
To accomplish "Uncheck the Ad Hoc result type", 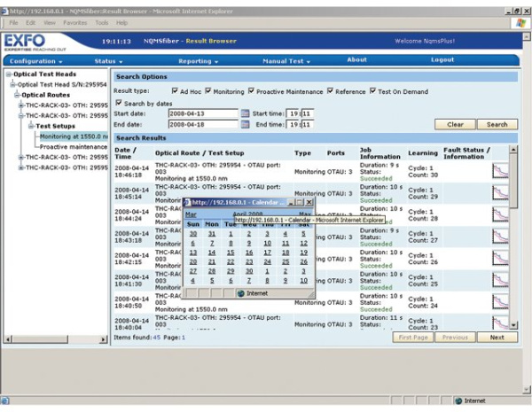I will coord(174,90).
